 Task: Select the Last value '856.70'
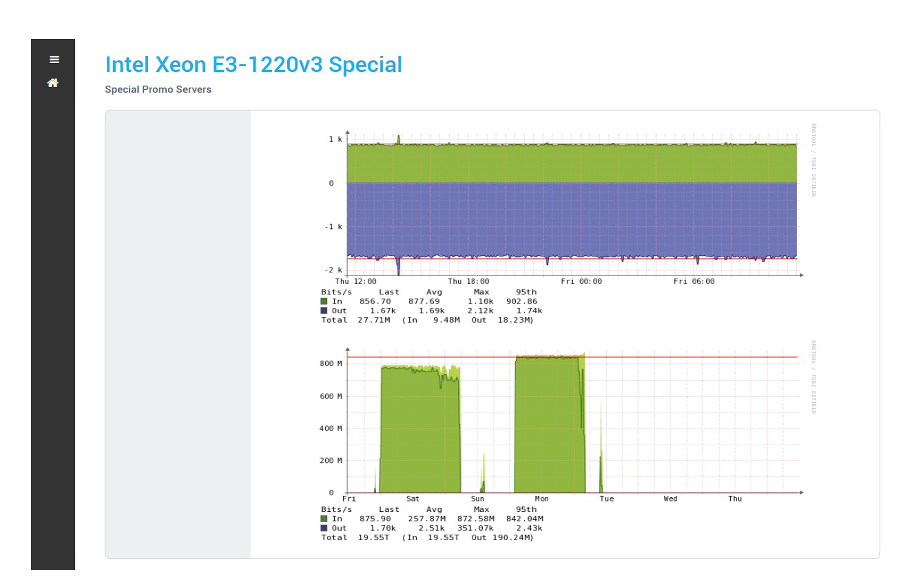(x=375, y=301)
